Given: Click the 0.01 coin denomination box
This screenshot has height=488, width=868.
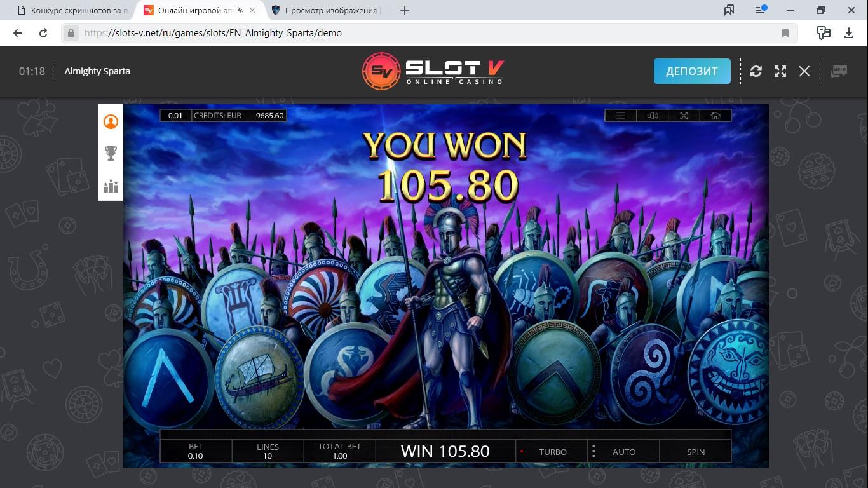Looking at the screenshot, I should [x=175, y=116].
